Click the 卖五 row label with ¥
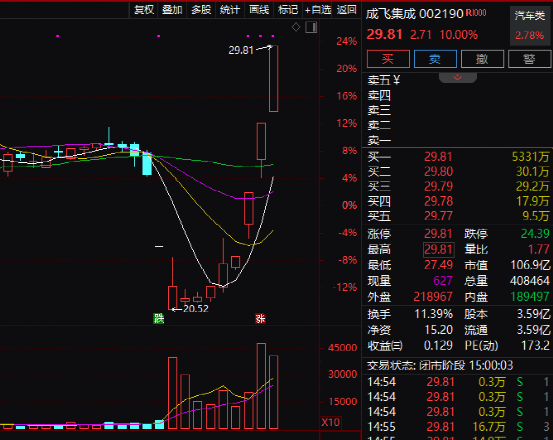 coord(384,80)
